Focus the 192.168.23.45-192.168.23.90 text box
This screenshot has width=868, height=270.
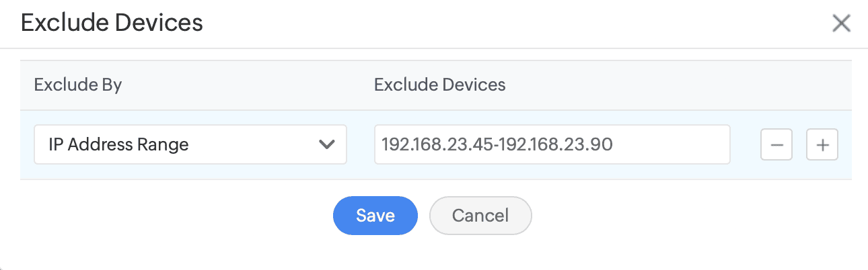552,144
